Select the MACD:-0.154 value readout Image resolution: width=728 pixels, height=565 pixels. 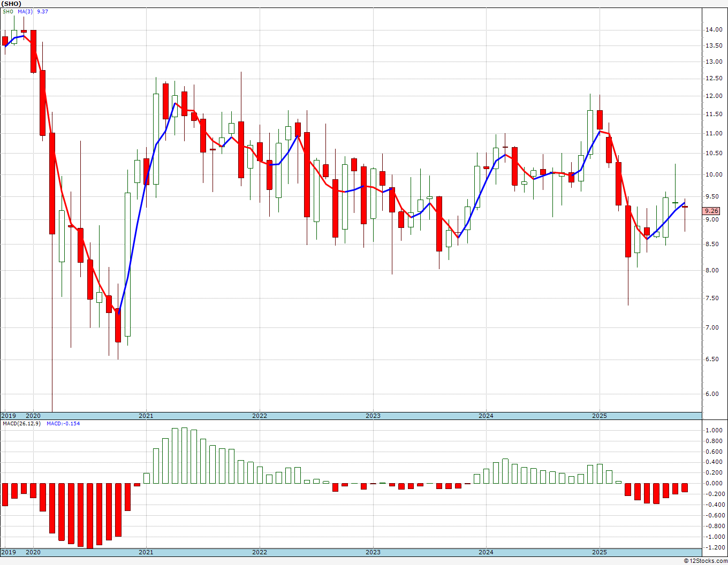coord(63,423)
